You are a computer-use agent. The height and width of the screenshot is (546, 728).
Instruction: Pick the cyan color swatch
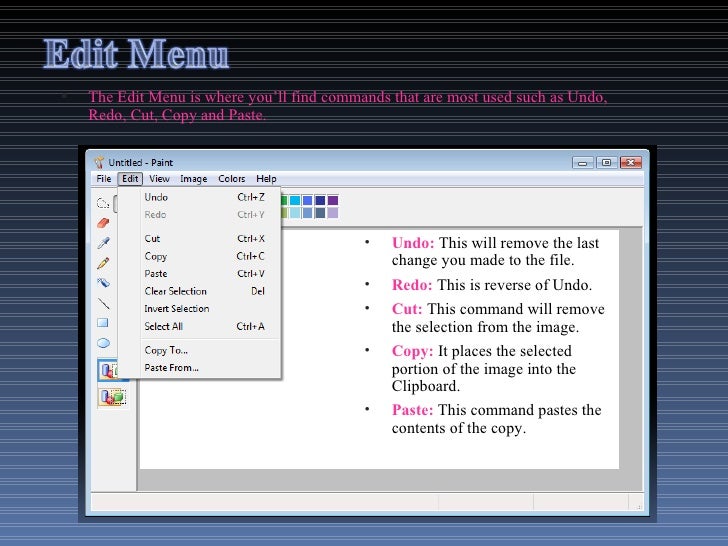295,201
